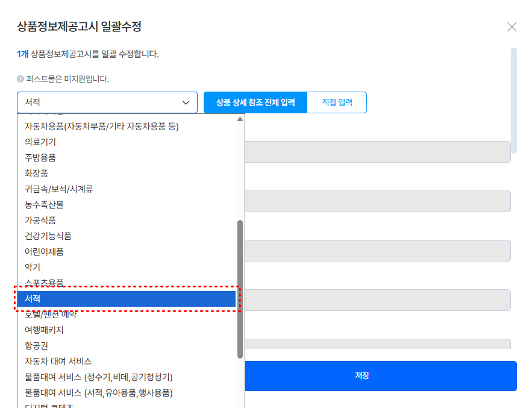Collapse the 서적 category dropdown

[x=107, y=102]
